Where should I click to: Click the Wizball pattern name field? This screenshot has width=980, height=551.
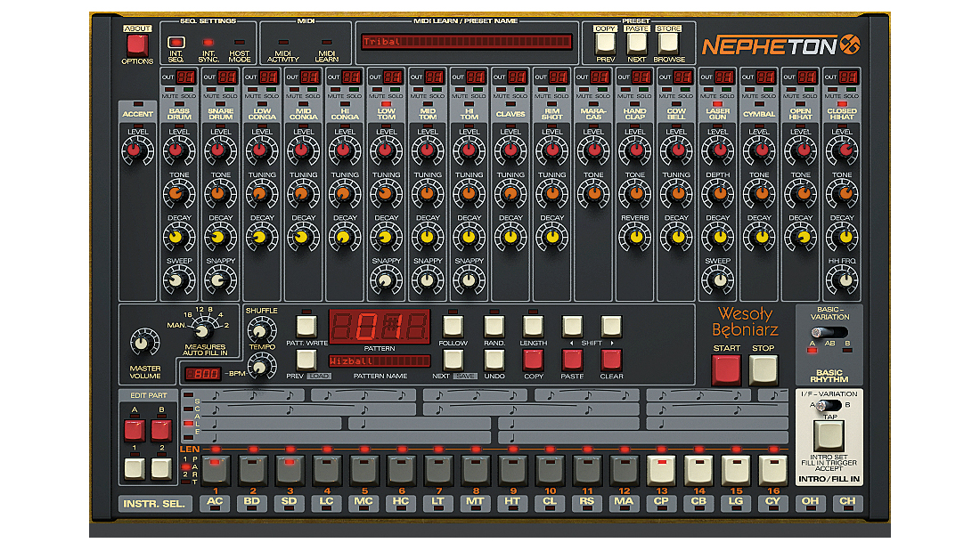pos(380,361)
